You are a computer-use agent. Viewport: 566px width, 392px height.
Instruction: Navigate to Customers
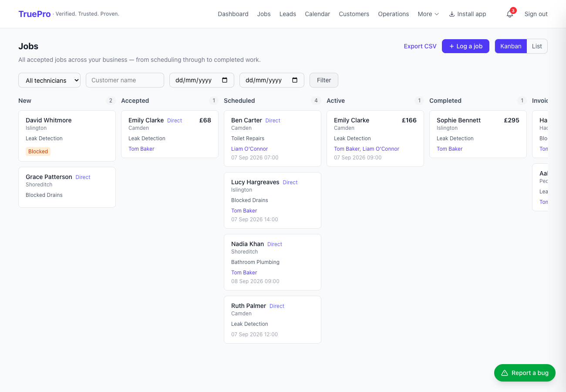[x=354, y=14]
